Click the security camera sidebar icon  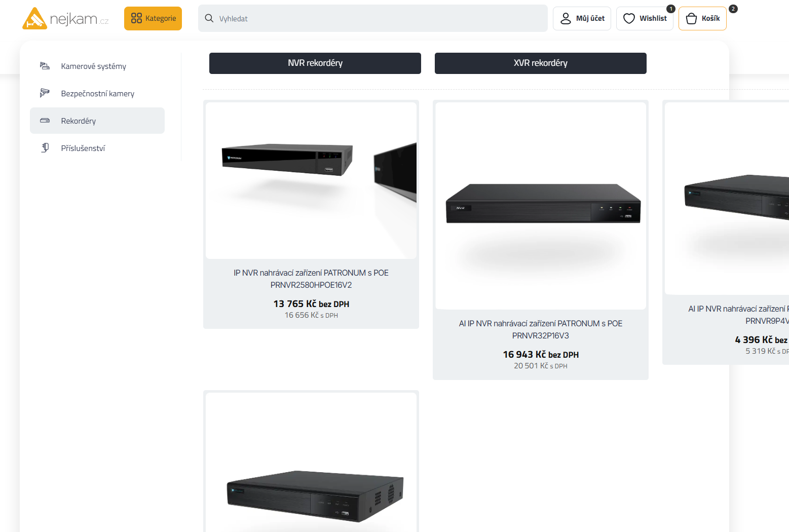pyautogui.click(x=45, y=93)
